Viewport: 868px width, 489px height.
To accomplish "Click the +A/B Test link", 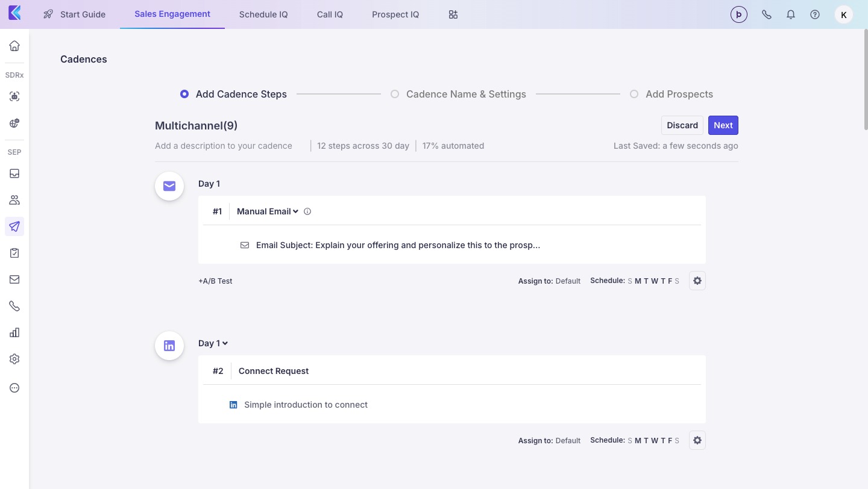I will (215, 281).
